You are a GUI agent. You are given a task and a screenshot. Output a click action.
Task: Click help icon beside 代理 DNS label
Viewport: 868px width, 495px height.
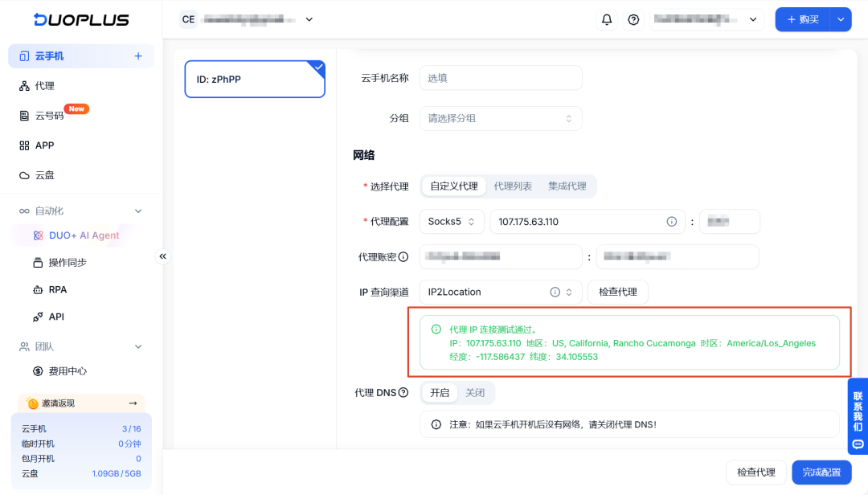point(403,393)
